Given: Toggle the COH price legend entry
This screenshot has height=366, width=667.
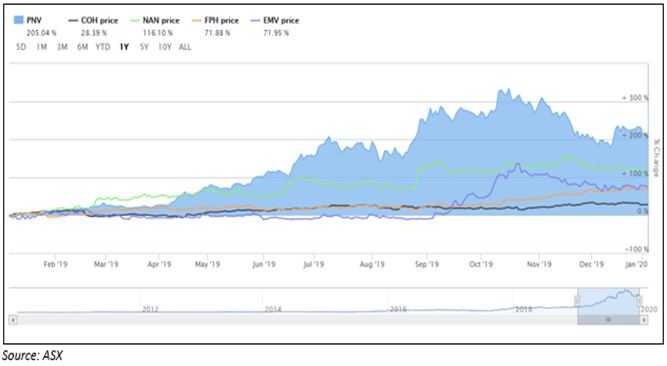Looking at the screenshot, I should (93, 20).
